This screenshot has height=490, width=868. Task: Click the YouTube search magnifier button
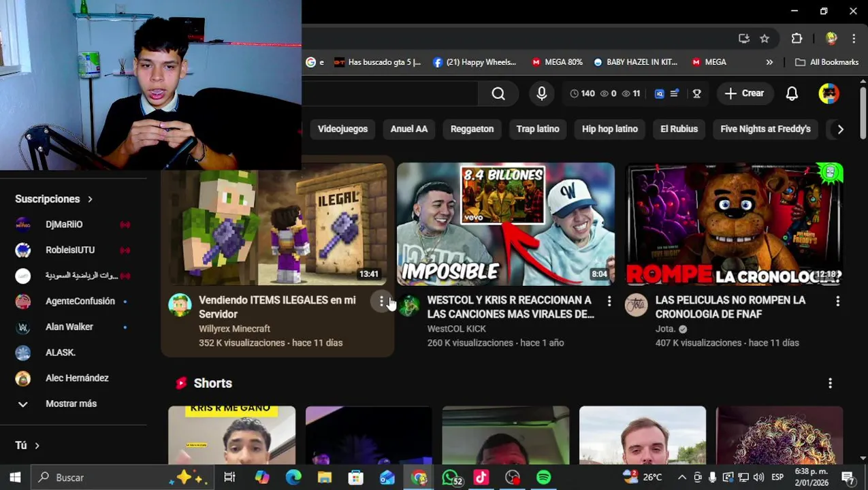pyautogui.click(x=498, y=94)
